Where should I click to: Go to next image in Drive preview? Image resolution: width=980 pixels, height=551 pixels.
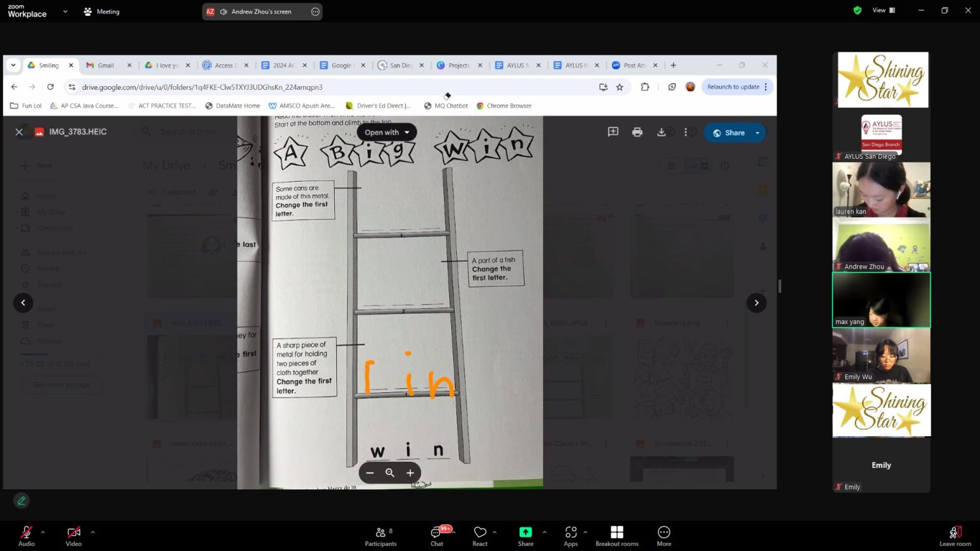pyautogui.click(x=757, y=303)
